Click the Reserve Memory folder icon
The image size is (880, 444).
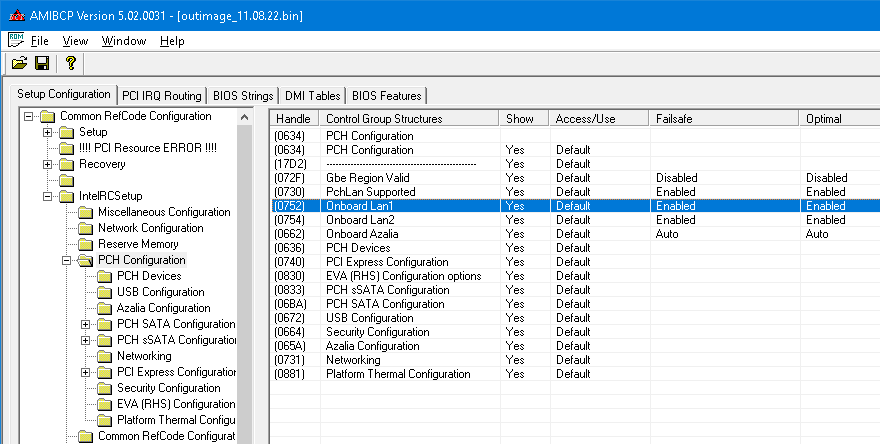point(85,244)
